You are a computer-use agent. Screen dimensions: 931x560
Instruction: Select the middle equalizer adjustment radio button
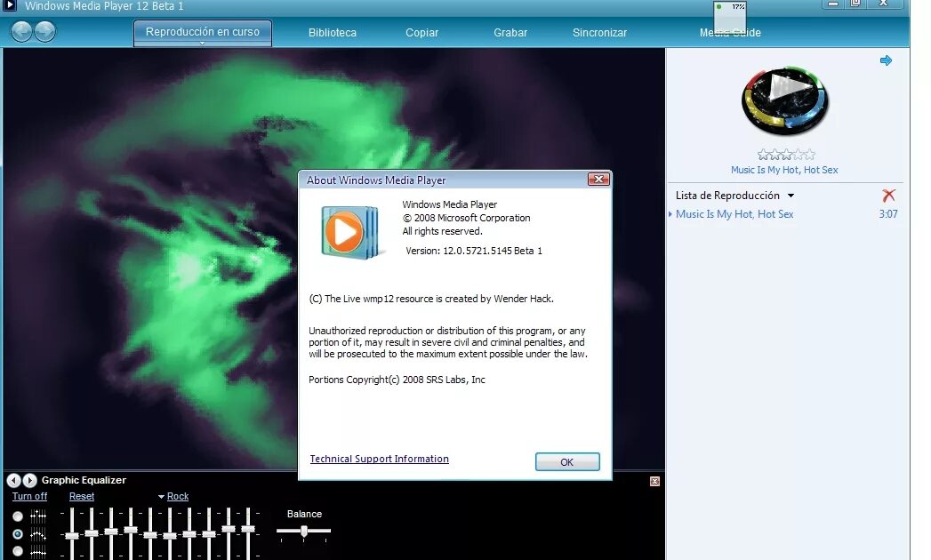pos(17,534)
